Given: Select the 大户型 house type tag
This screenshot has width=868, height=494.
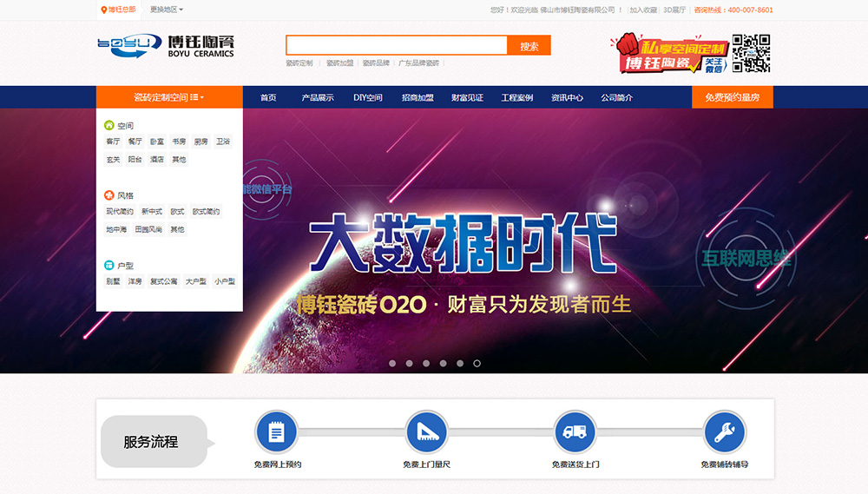Looking at the screenshot, I should (x=196, y=281).
